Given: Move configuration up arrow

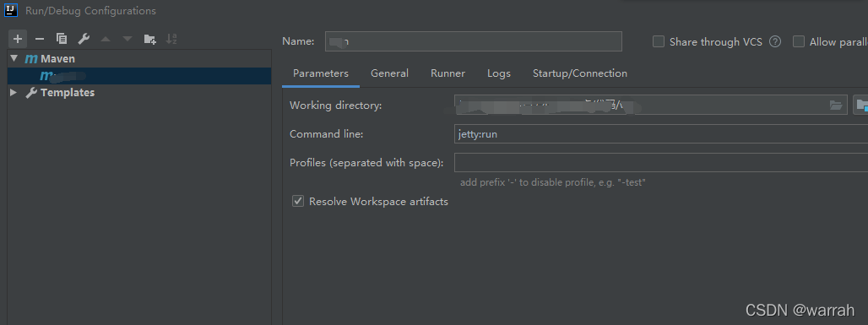Looking at the screenshot, I should click(x=106, y=39).
